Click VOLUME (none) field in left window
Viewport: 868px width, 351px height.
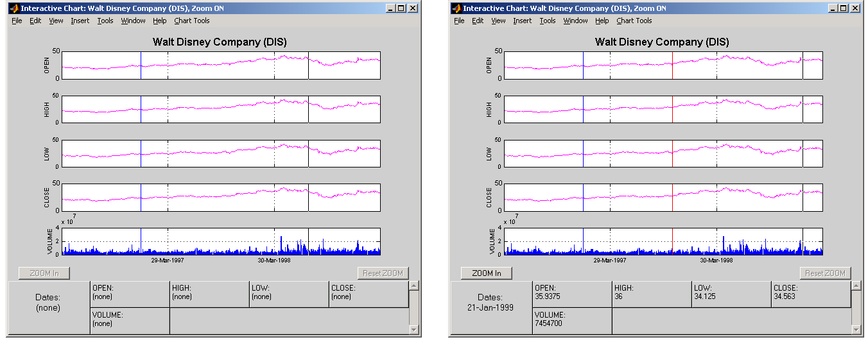130,321
